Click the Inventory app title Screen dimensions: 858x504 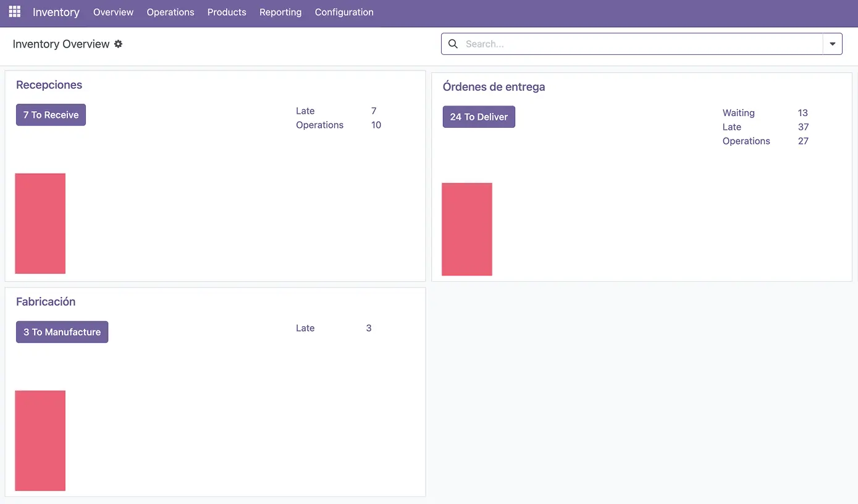pos(56,12)
